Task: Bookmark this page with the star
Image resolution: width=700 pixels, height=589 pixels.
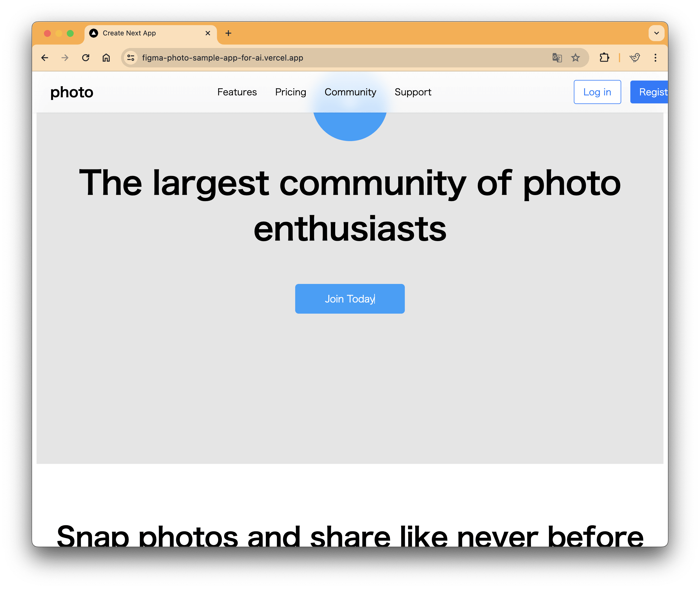Action: click(575, 57)
